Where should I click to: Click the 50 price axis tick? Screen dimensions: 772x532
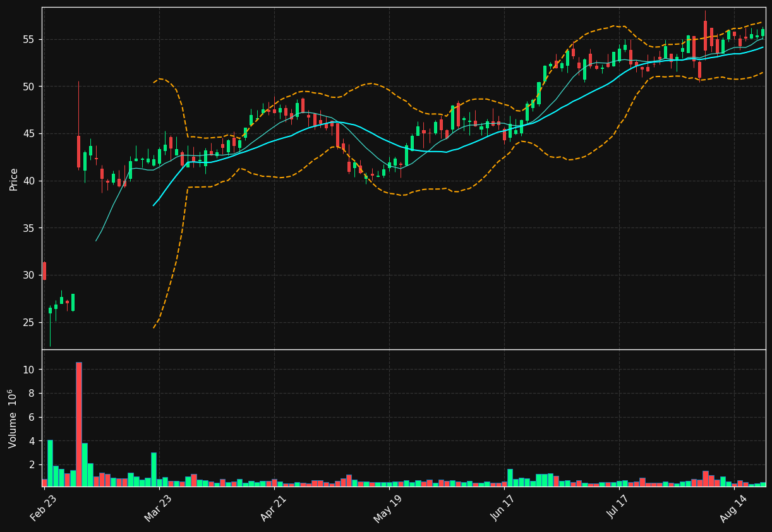29,87
